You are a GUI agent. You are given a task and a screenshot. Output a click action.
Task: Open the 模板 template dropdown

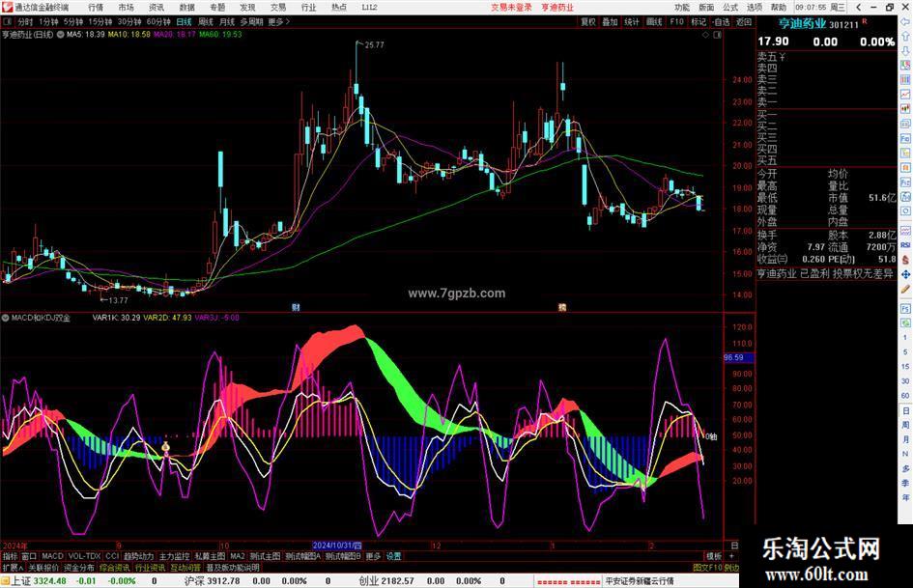click(x=714, y=556)
